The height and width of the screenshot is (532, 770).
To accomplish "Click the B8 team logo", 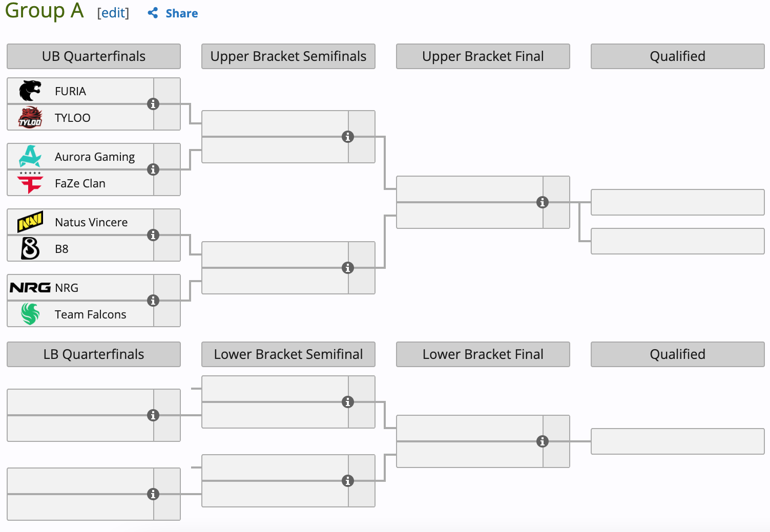I will [x=30, y=249].
